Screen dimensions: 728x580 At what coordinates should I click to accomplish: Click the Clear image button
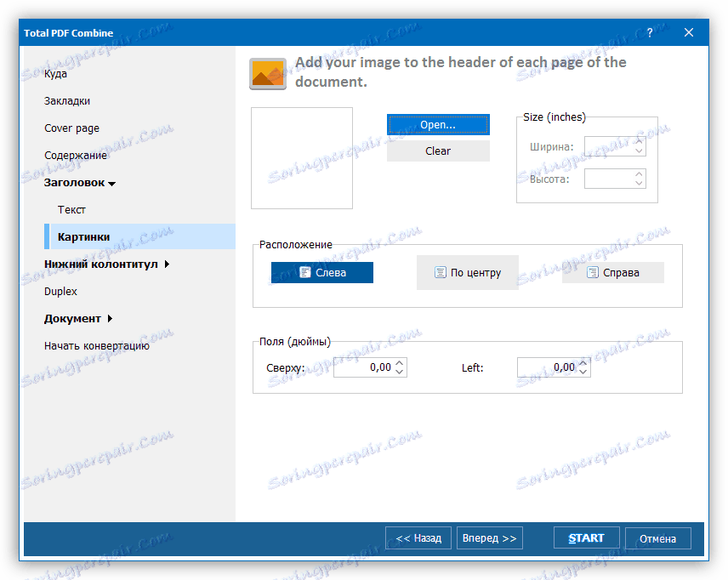[x=438, y=151]
